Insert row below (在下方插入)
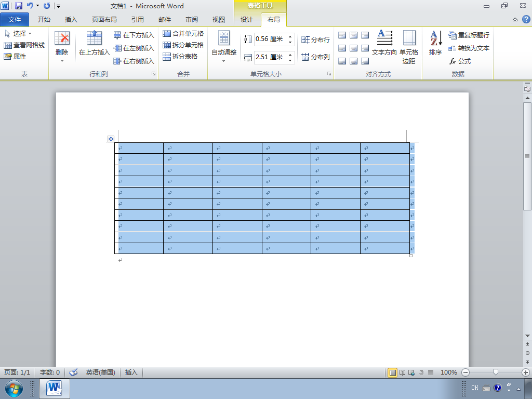The height and width of the screenshot is (399, 532). 134,35
